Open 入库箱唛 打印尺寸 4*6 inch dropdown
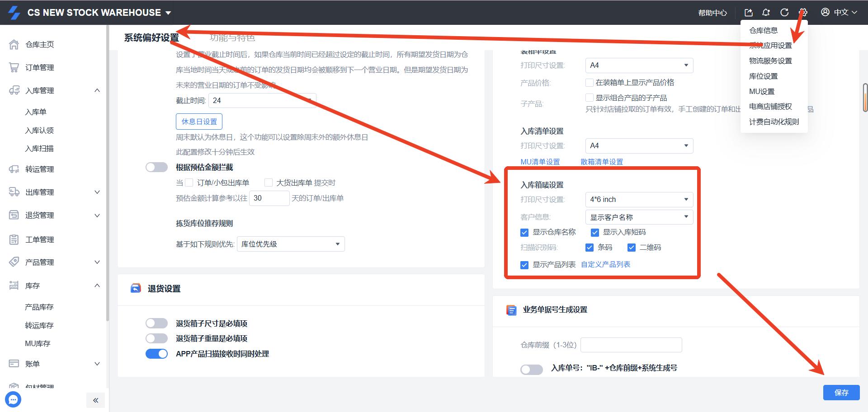The image size is (868, 412). [x=638, y=200]
